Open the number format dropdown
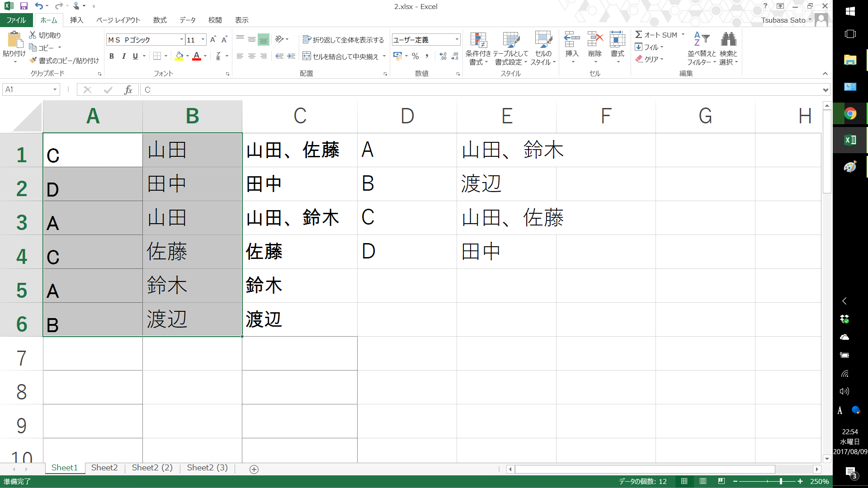 [x=457, y=40]
